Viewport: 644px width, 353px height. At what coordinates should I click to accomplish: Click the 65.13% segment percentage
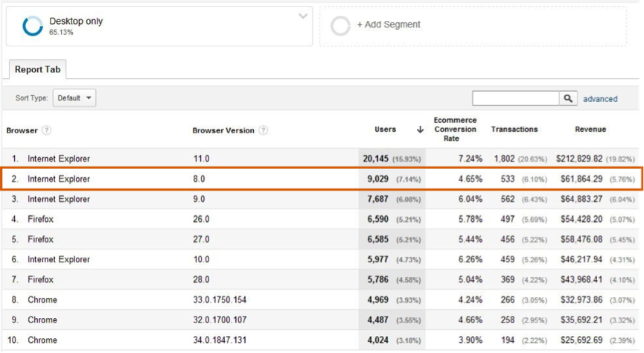tap(61, 33)
